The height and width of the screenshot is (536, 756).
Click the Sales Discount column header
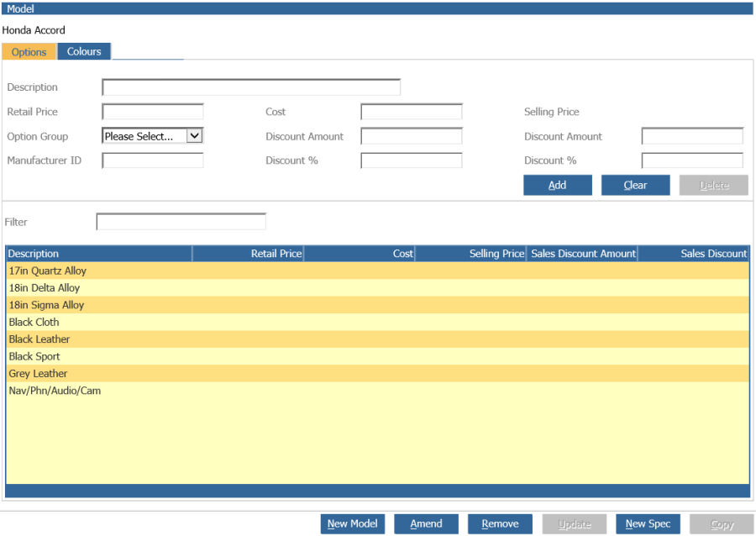point(694,254)
